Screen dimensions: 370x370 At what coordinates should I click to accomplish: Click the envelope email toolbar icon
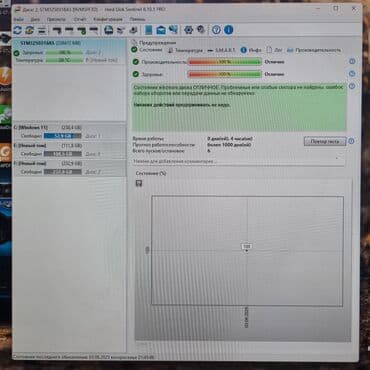(x=161, y=30)
